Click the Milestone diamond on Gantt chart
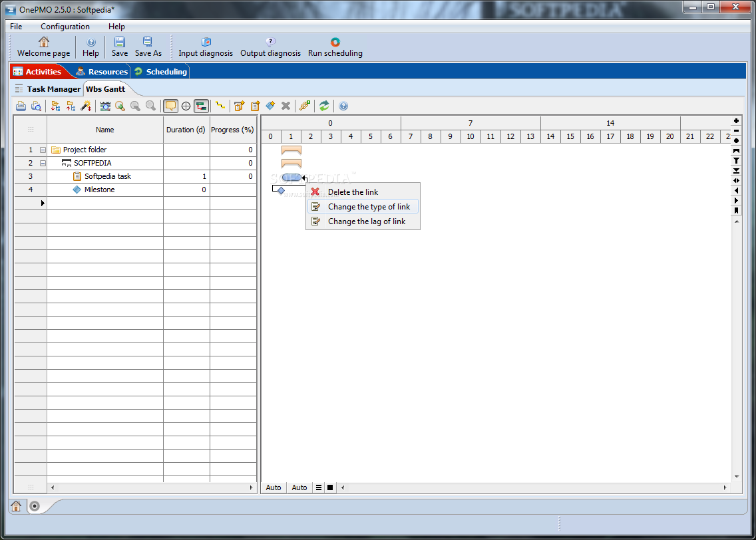 point(281,191)
